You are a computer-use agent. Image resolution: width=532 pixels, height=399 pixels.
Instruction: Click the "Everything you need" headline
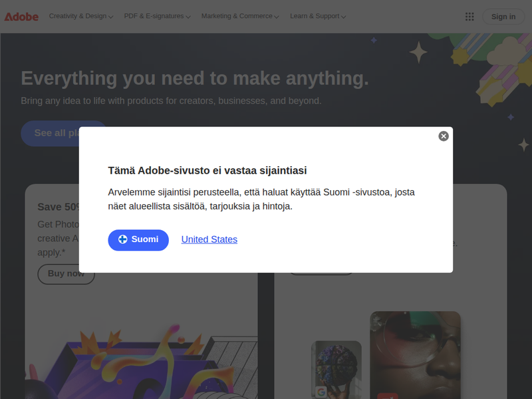click(195, 78)
